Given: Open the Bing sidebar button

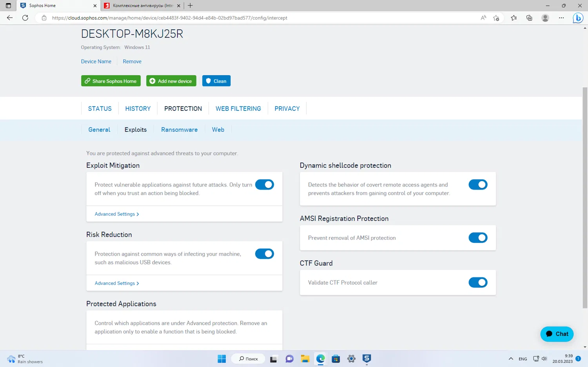Looking at the screenshot, I should 578,18.
